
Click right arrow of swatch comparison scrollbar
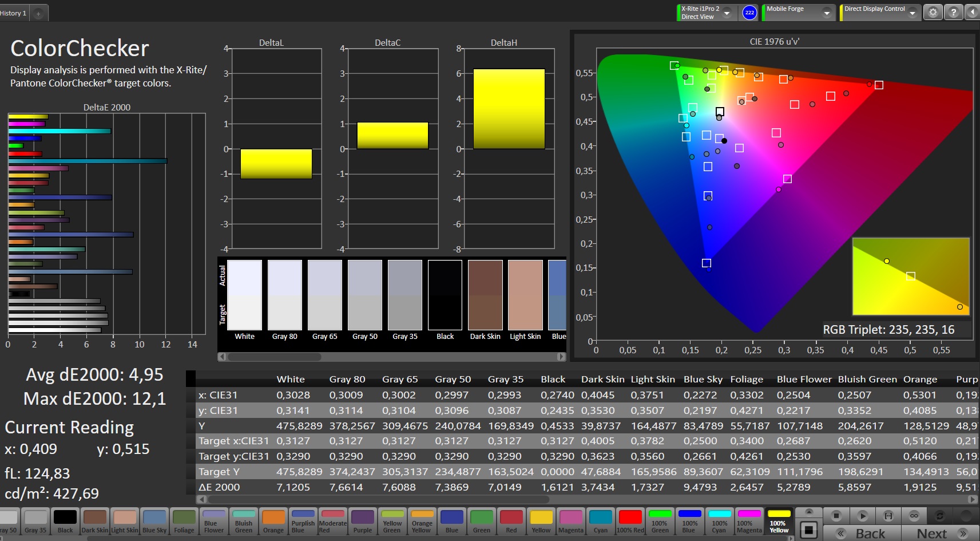561,357
